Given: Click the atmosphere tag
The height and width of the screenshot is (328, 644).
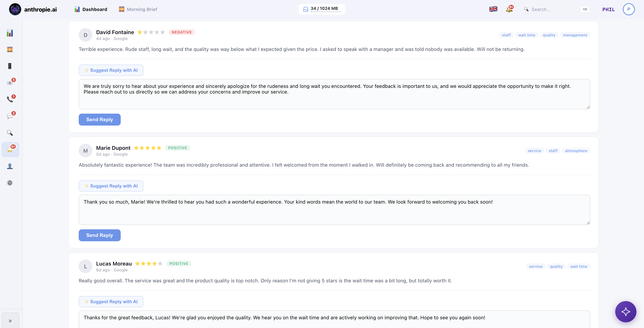Looking at the screenshot, I should tap(576, 151).
